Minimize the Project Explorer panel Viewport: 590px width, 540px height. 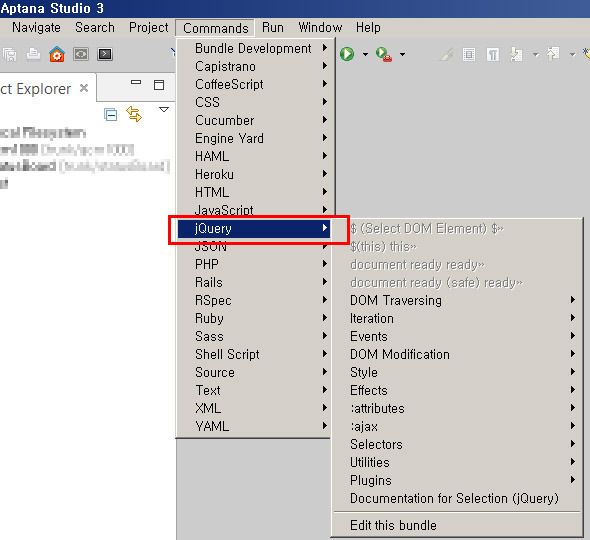[x=136, y=82]
